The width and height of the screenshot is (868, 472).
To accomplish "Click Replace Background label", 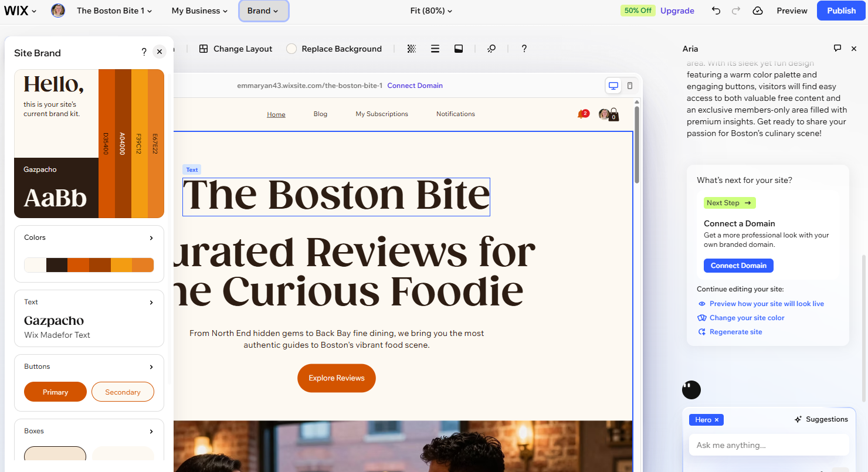I will (341, 49).
